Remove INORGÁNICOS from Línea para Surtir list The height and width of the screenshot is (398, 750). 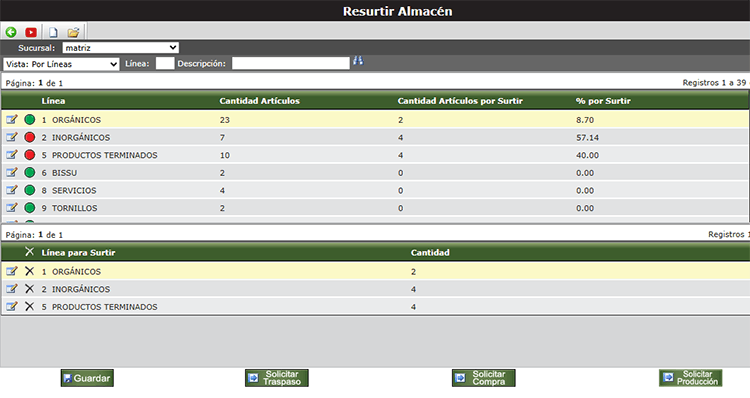[x=30, y=289]
